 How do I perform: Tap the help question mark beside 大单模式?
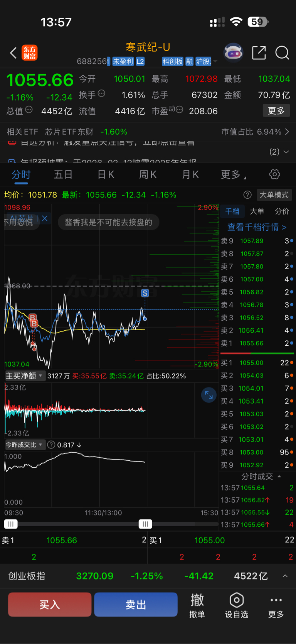tap(247, 195)
